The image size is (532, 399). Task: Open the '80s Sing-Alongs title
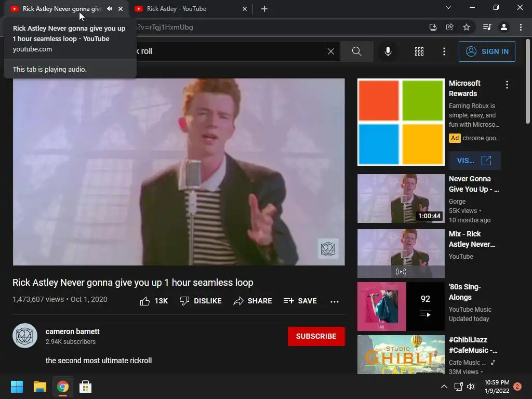click(x=464, y=292)
